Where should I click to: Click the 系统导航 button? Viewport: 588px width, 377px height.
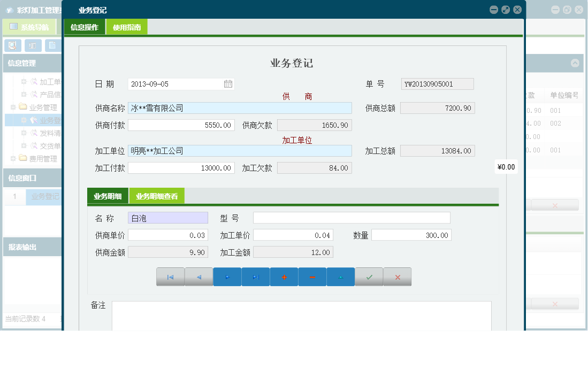(x=32, y=26)
